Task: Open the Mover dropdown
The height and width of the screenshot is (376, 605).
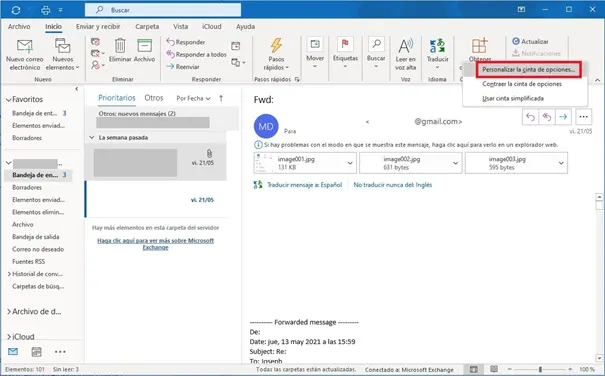Action: click(315, 54)
